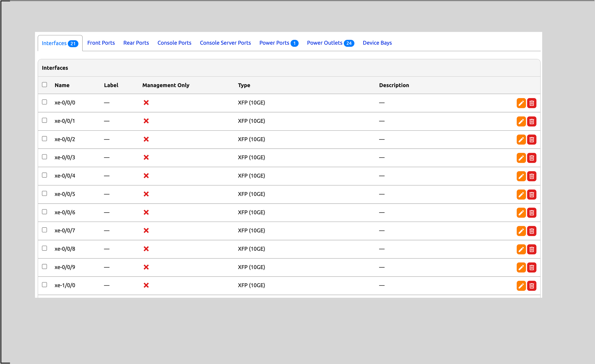Switch to the Power Outlets tab
Screen dimensions: 595x364
coord(331,43)
